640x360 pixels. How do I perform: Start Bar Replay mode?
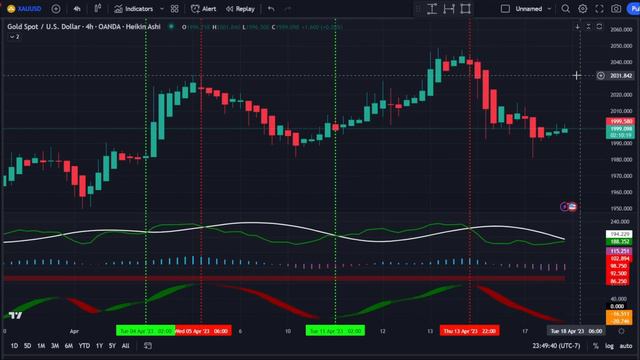coord(240,9)
